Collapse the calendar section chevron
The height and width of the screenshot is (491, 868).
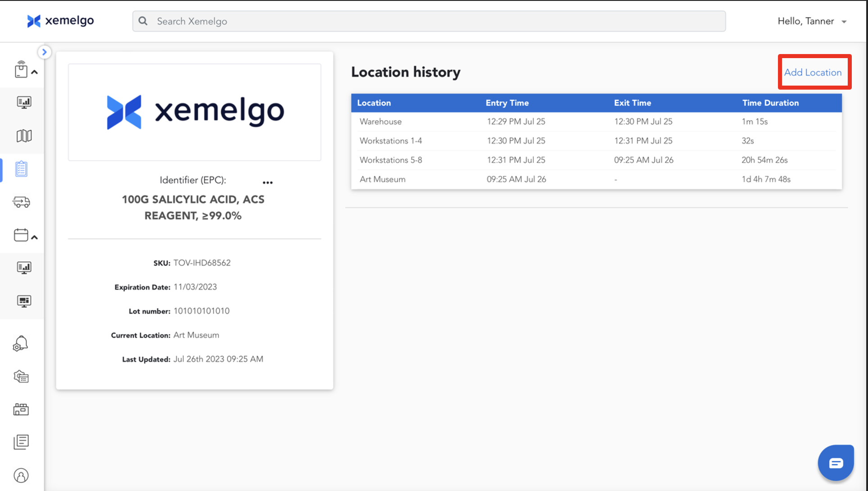35,237
